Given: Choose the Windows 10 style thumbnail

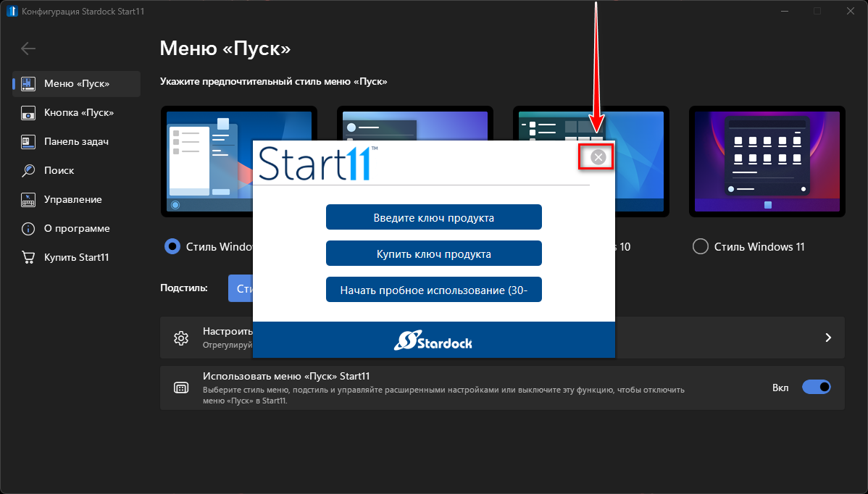Looking at the screenshot, I should pos(642,162).
